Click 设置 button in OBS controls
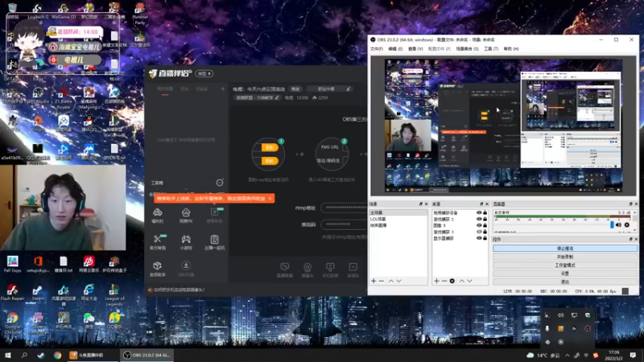Image resolution: width=644 pixels, height=362 pixels. point(565,274)
